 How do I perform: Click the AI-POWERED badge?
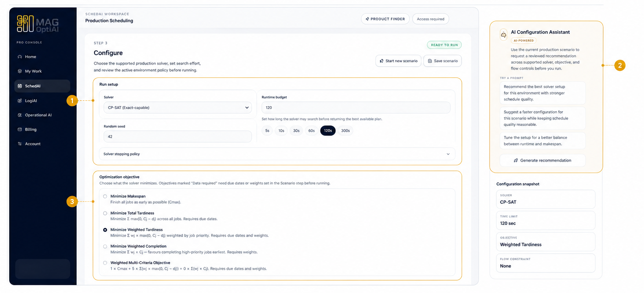[x=523, y=41]
